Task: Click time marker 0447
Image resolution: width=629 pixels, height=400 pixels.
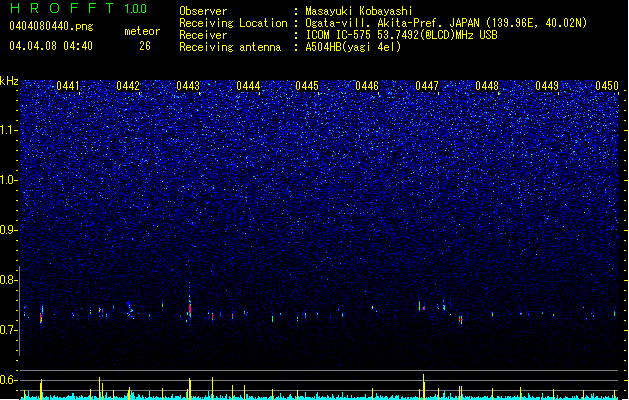Action: pos(427,86)
